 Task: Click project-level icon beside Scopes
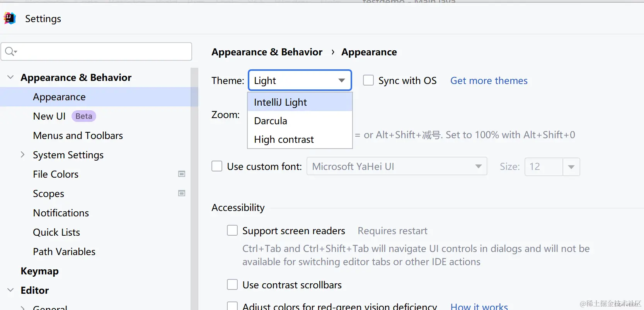pyautogui.click(x=182, y=194)
